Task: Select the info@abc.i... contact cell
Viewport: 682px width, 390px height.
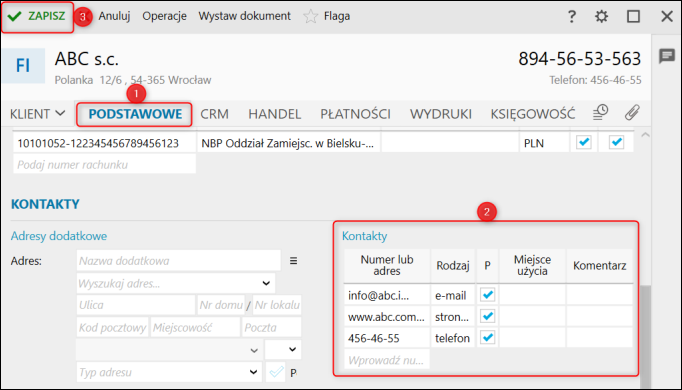Action: click(387, 295)
